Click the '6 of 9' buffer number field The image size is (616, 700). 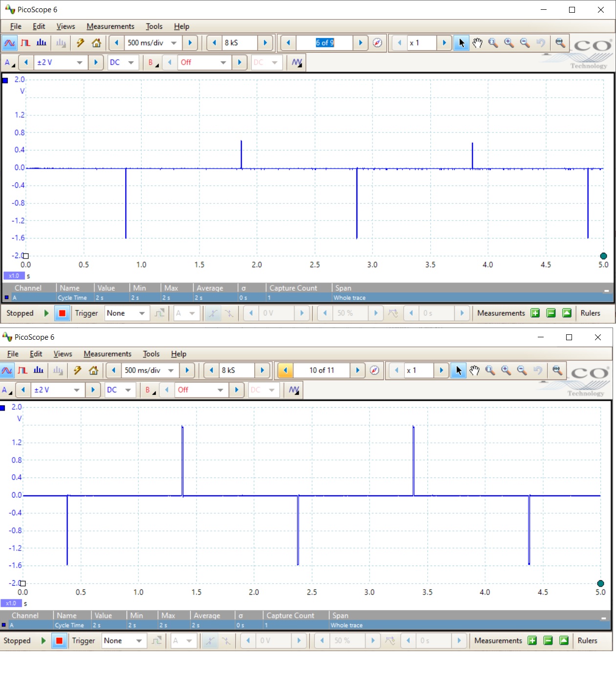[x=325, y=43]
